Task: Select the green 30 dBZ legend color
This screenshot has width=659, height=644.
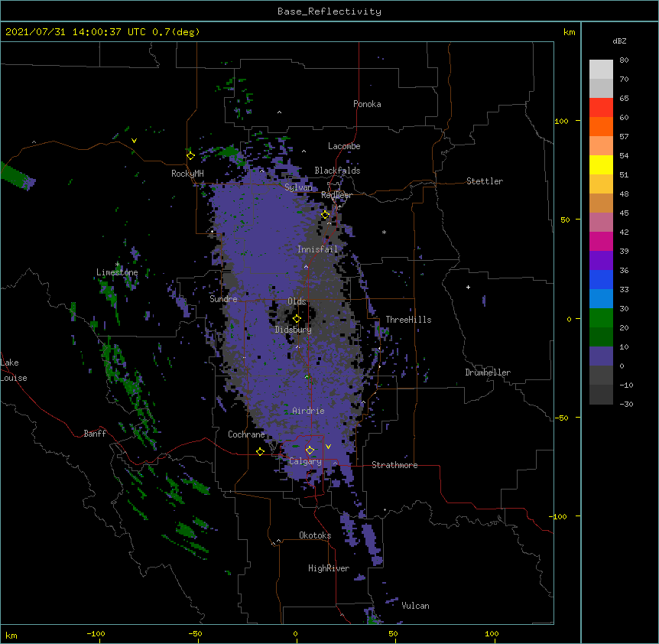Action: tap(601, 317)
